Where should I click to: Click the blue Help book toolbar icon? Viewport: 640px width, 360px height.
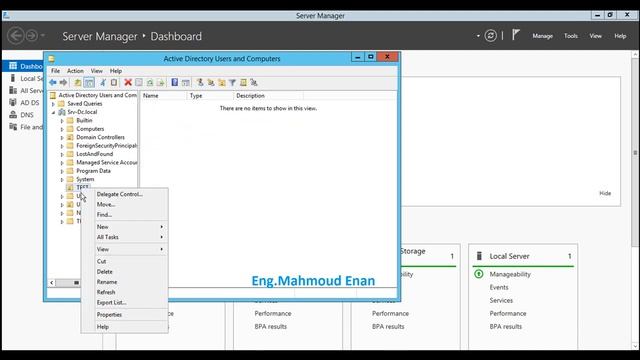pos(175,82)
